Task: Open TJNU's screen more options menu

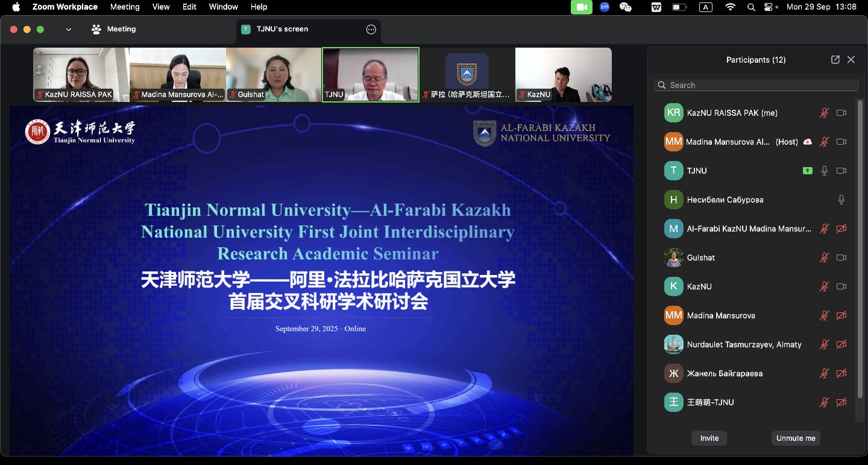Action: tap(371, 29)
